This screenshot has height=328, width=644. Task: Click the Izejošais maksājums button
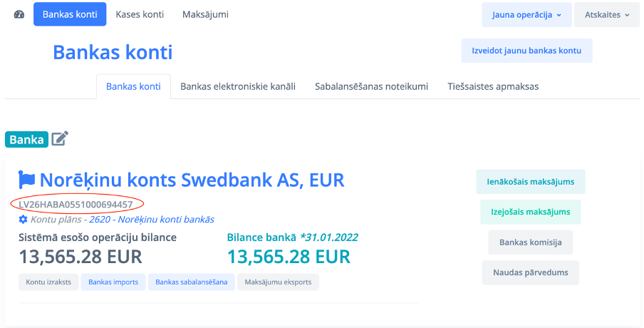coord(530,212)
